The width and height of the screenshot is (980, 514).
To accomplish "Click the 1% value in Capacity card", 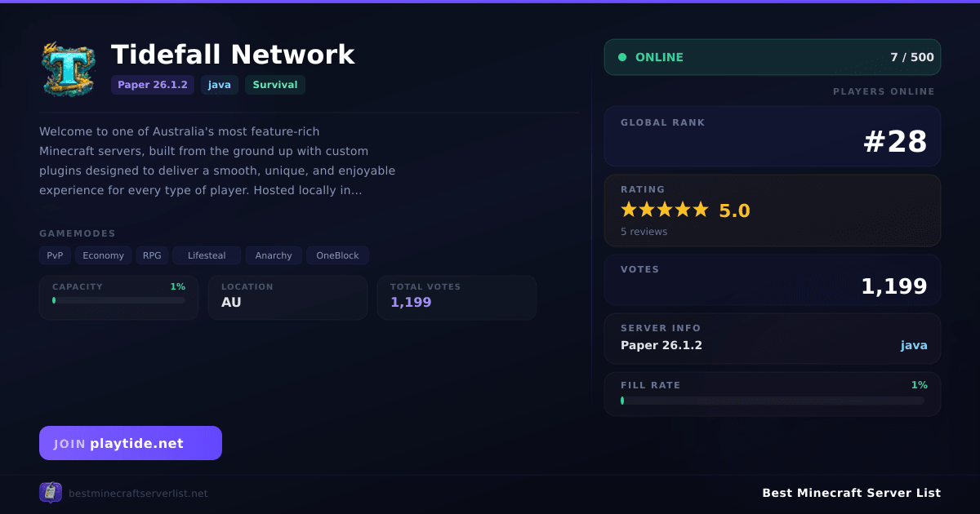I will pyautogui.click(x=178, y=286).
